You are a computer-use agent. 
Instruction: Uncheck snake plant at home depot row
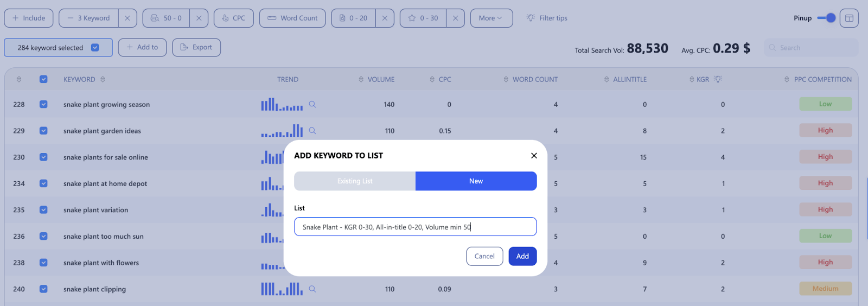coord(43,183)
